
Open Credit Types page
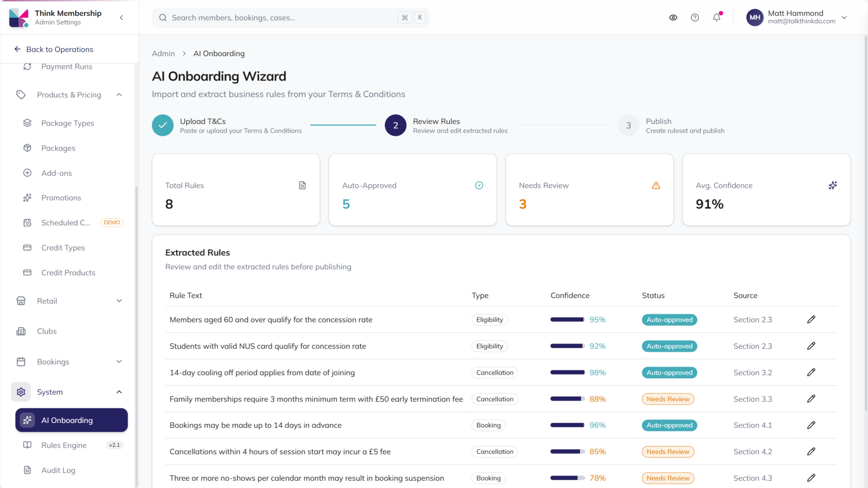(x=63, y=248)
